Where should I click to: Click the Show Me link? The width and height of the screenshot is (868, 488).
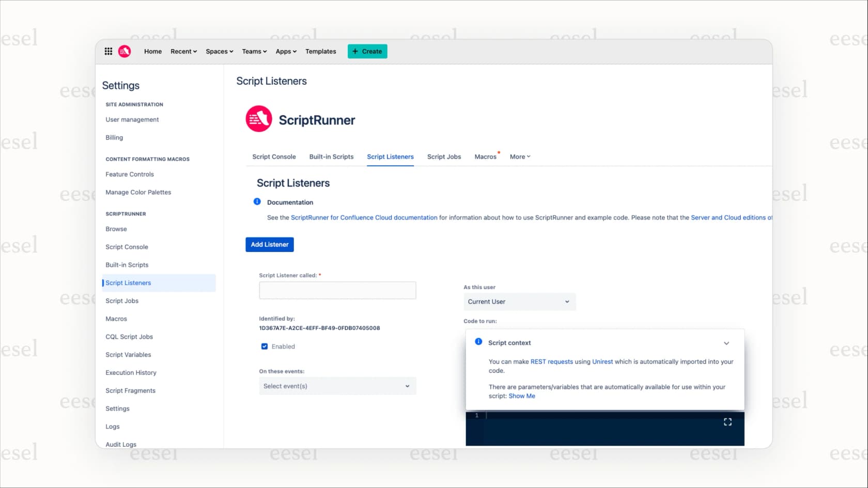tap(522, 396)
